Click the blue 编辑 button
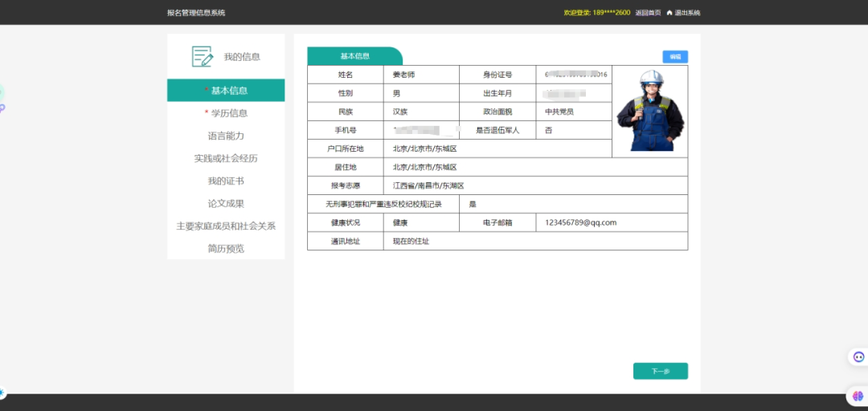Image resolution: width=868 pixels, height=411 pixels. click(675, 56)
